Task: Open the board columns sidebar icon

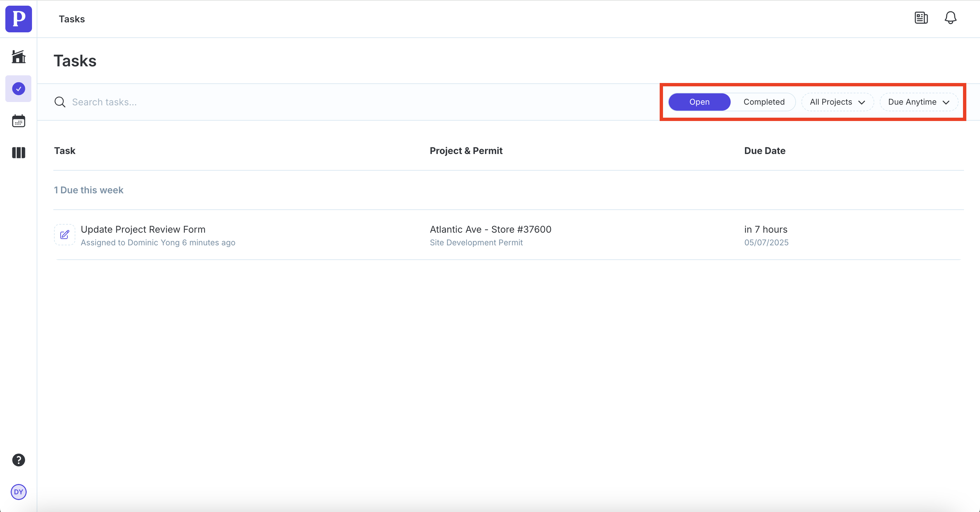Action: 18,153
